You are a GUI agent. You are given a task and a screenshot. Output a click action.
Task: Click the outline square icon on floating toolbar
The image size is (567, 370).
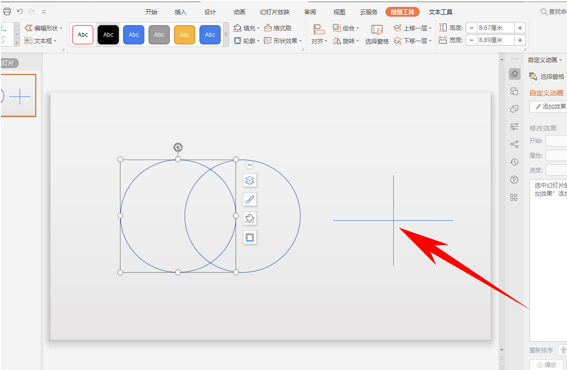coord(250,238)
